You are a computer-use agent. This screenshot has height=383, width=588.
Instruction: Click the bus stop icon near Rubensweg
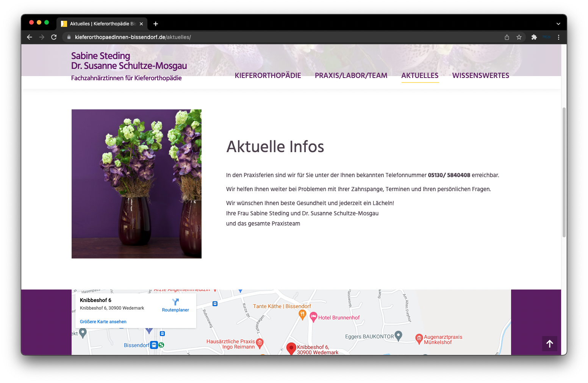[x=215, y=304]
